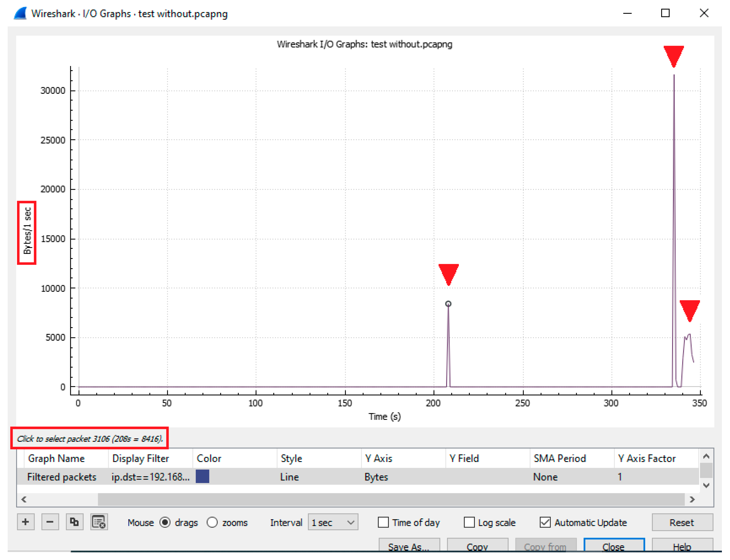Remove selected graph with minus button
This screenshot has width=730, height=560.
coord(50,522)
